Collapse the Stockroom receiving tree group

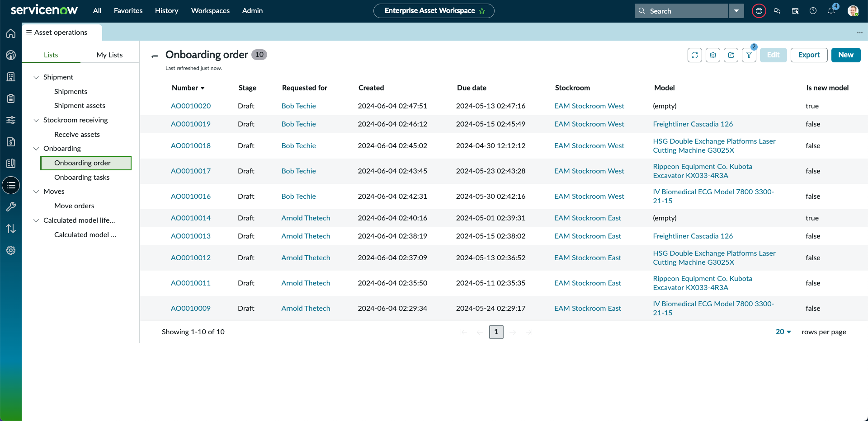tap(36, 120)
